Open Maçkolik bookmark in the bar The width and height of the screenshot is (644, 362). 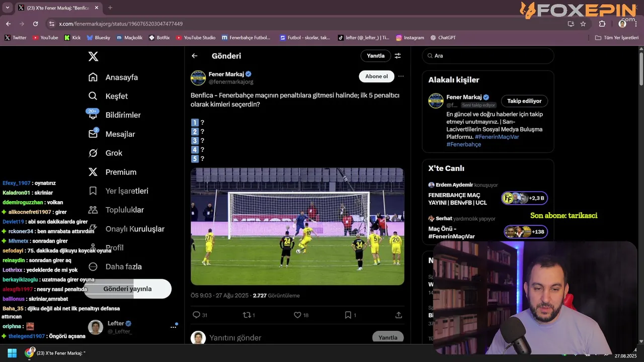coord(129,38)
